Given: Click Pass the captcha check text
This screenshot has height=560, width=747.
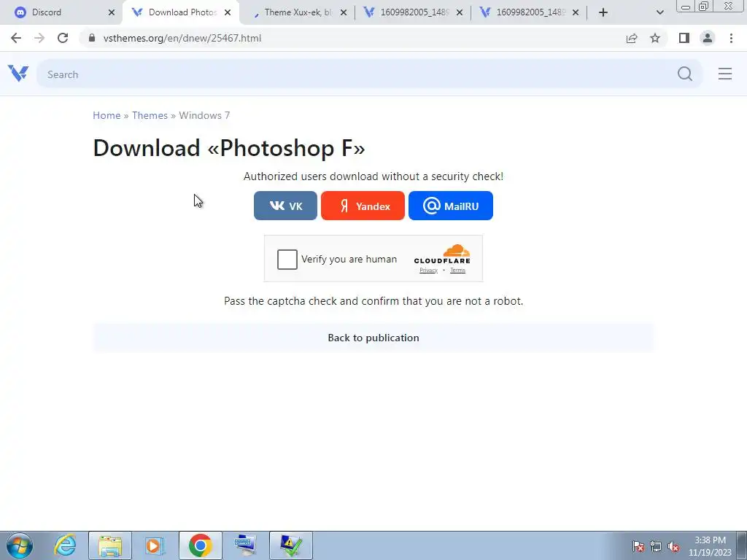Looking at the screenshot, I should (x=373, y=301).
